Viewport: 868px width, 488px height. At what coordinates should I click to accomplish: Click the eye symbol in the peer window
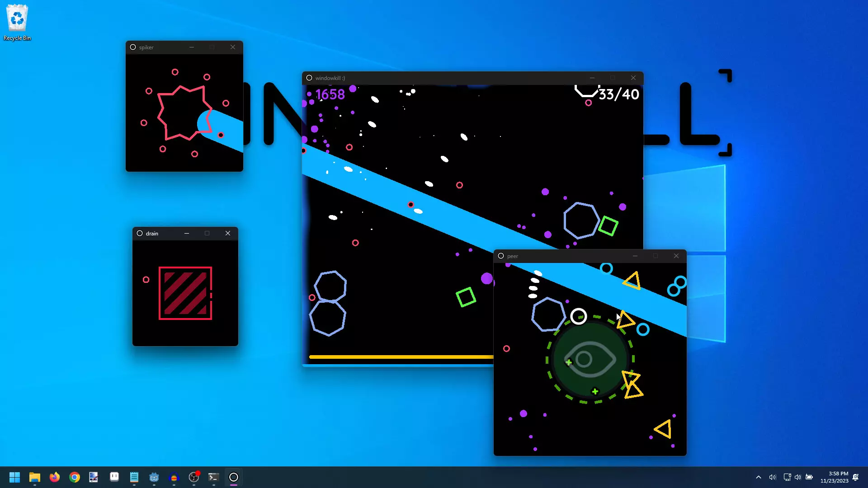(x=590, y=359)
